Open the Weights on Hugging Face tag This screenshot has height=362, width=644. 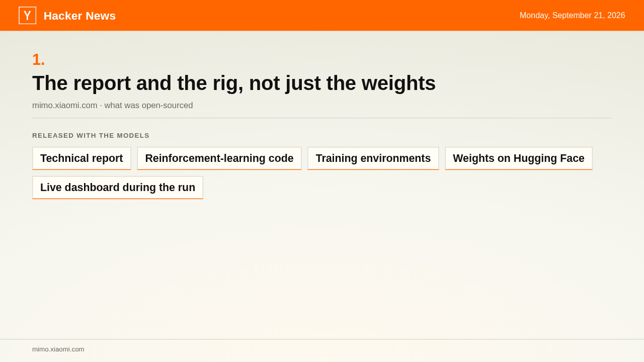click(x=519, y=158)
